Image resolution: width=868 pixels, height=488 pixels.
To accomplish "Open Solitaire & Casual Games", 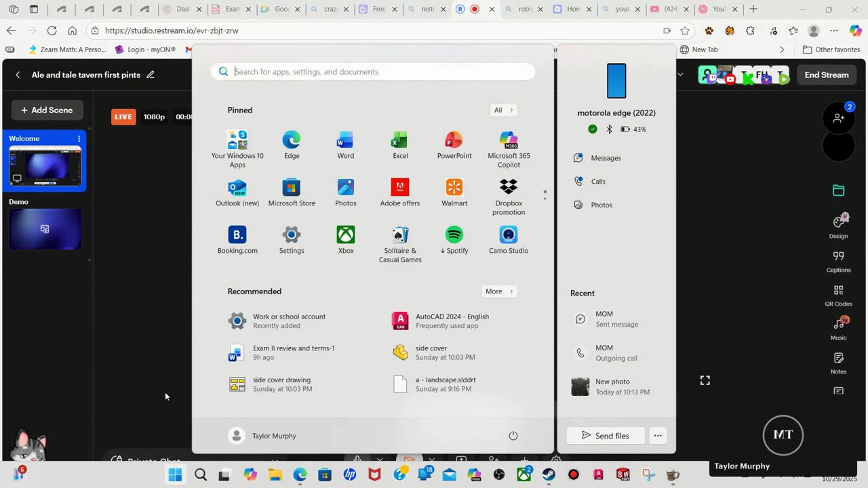I will coord(400,244).
